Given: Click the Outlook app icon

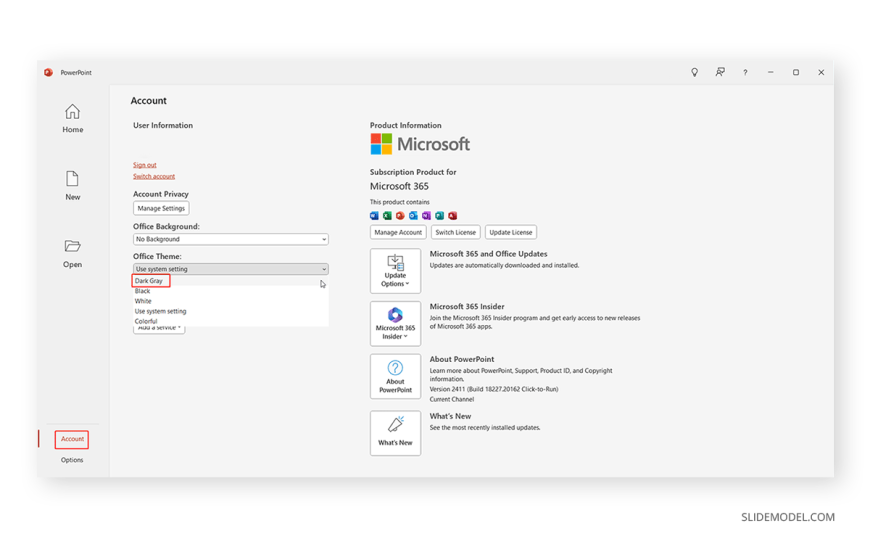Looking at the screenshot, I should coord(413,215).
